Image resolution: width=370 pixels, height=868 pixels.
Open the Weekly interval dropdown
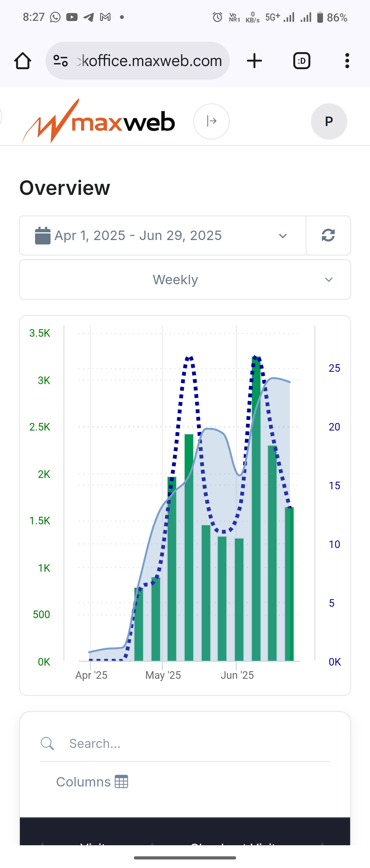coord(185,280)
